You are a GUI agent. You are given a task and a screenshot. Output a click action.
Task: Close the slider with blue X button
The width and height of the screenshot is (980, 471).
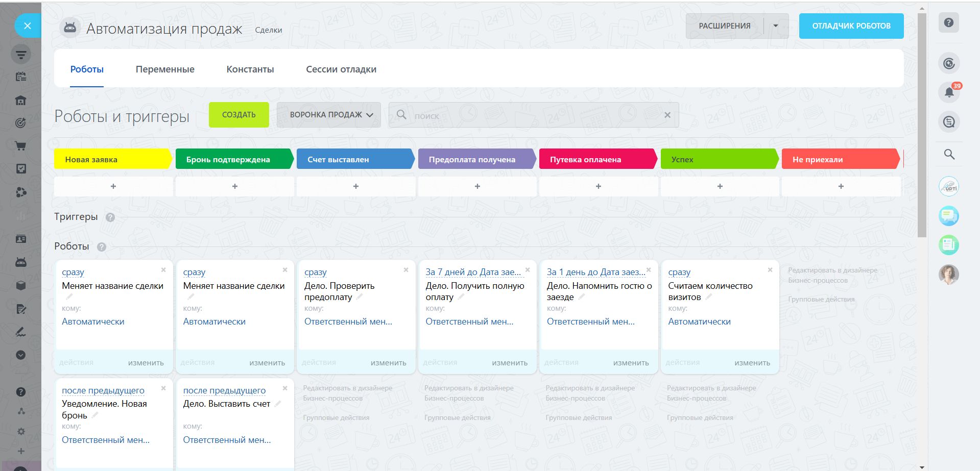28,26
